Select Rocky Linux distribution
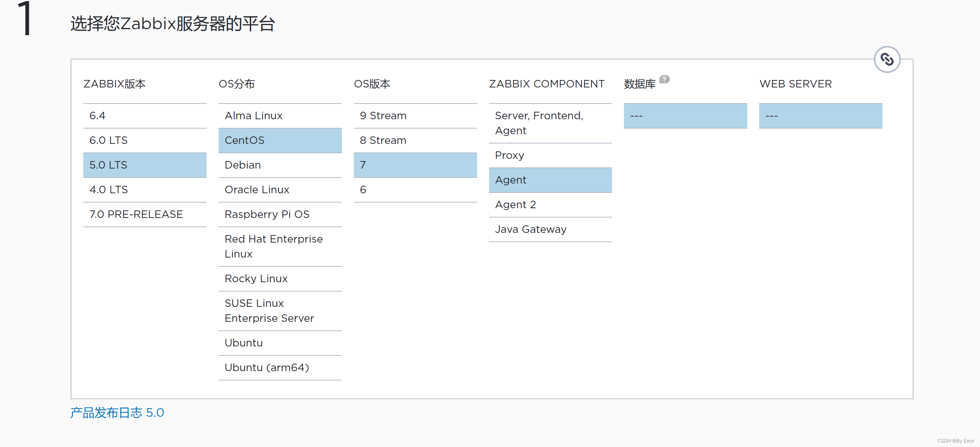 click(280, 279)
